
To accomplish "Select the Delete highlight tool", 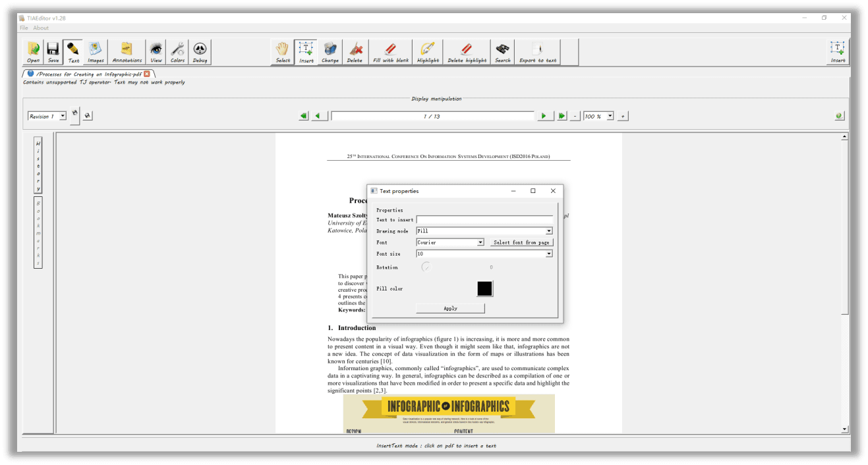I will (467, 52).
